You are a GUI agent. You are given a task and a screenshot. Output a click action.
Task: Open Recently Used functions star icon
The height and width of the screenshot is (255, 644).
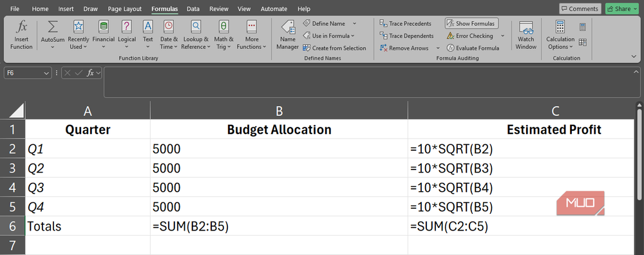pos(78,27)
